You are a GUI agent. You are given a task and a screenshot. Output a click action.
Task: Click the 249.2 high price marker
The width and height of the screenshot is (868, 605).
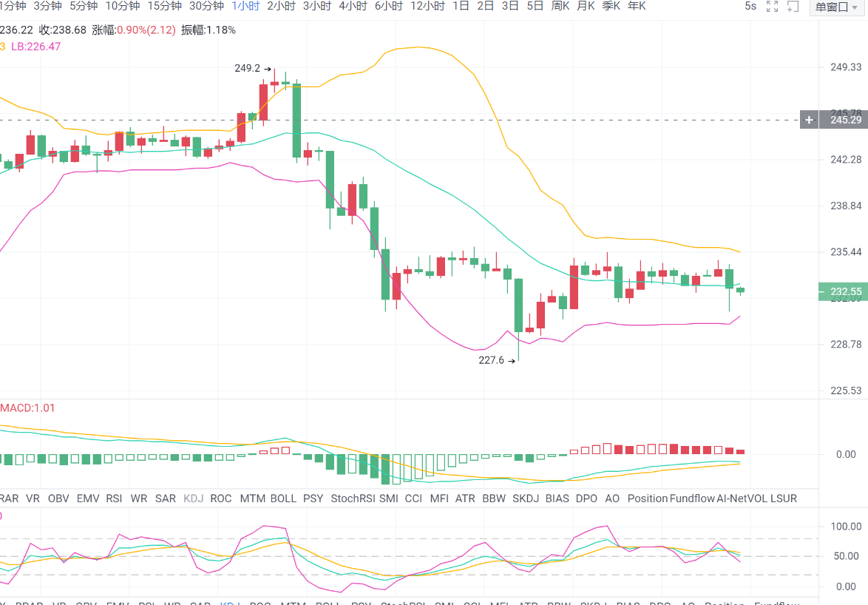tap(248, 68)
